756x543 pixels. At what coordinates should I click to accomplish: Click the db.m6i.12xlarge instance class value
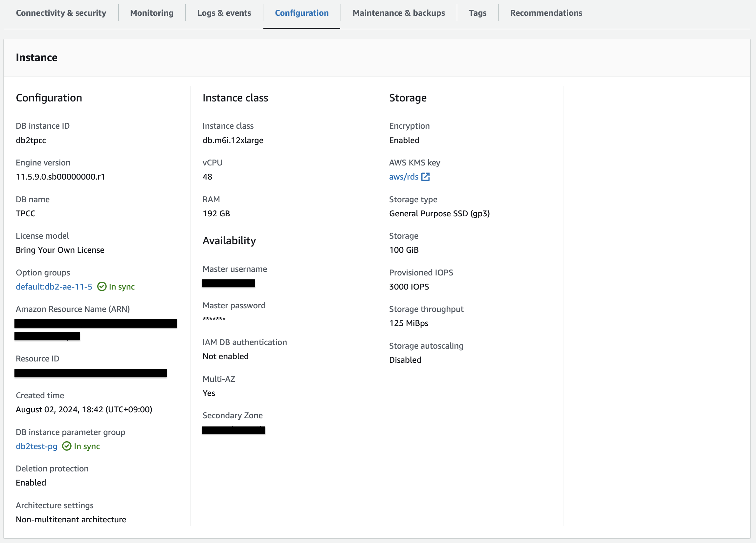233,140
